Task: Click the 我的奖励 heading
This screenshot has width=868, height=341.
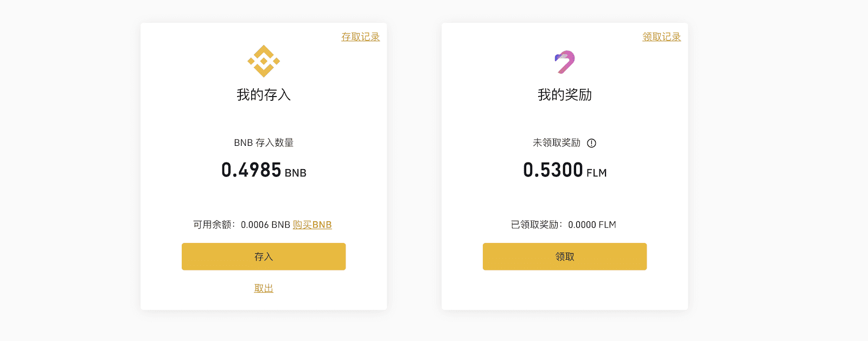Action: coord(565,95)
